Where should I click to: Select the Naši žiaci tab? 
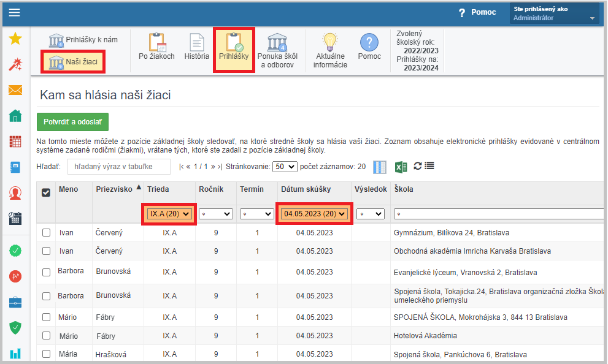point(73,62)
